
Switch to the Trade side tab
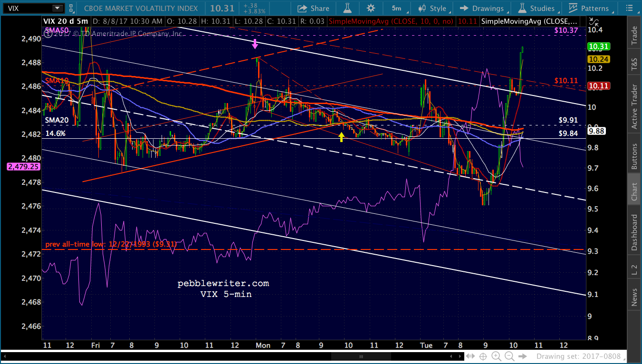pos(634,36)
